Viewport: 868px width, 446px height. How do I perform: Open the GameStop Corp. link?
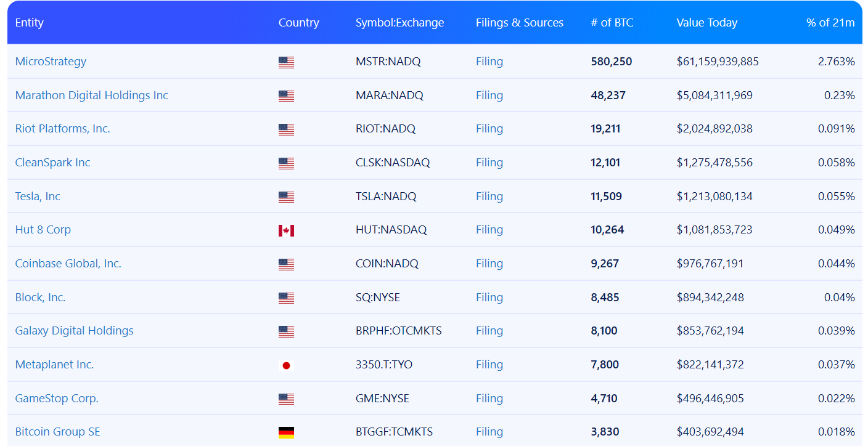57,399
